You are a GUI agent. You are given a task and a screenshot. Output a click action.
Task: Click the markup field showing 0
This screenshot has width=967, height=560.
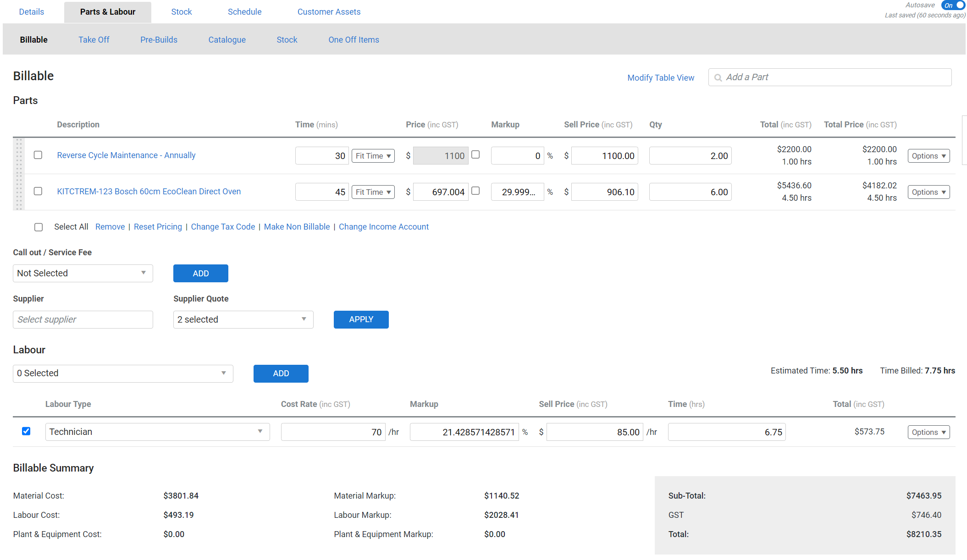(518, 156)
